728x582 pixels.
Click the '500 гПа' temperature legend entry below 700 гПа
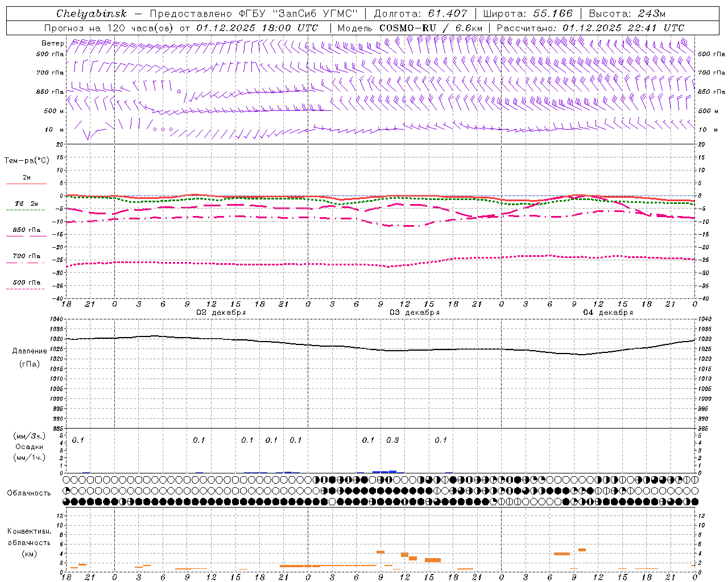pos(27,282)
